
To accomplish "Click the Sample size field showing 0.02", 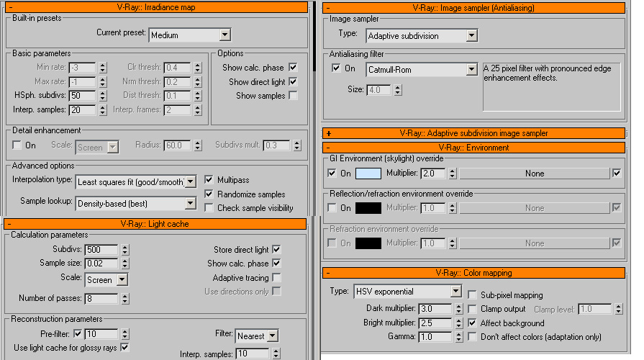I will 101,264.
